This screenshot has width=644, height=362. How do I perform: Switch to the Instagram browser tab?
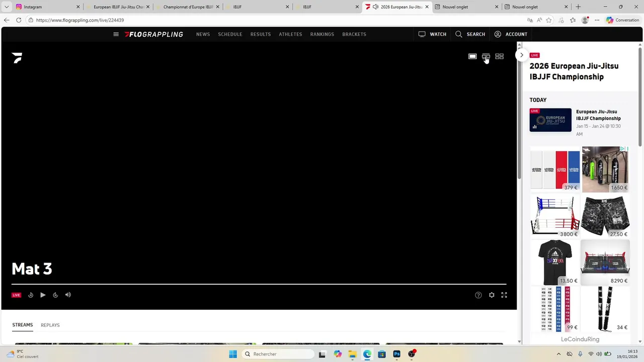pos(46,7)
